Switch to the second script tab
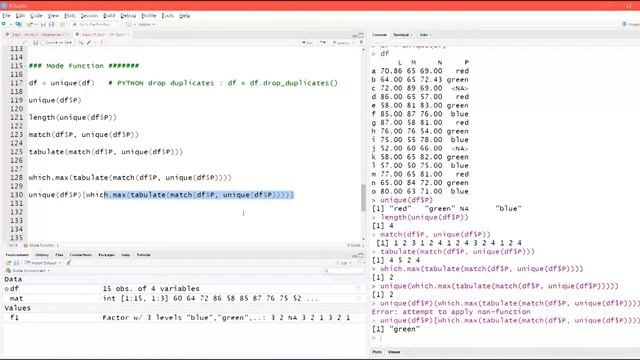The width and height of the screenshot is (640, 360). (103, 35)
